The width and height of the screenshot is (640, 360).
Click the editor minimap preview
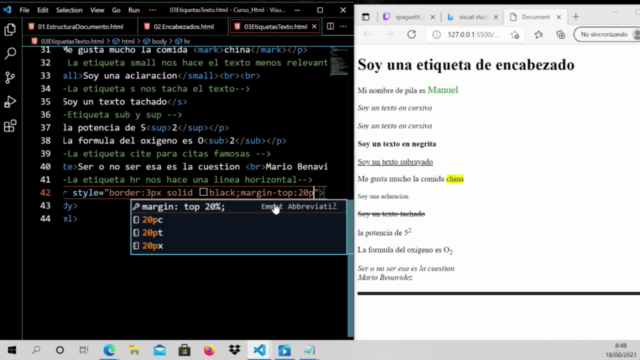(339, 61)
